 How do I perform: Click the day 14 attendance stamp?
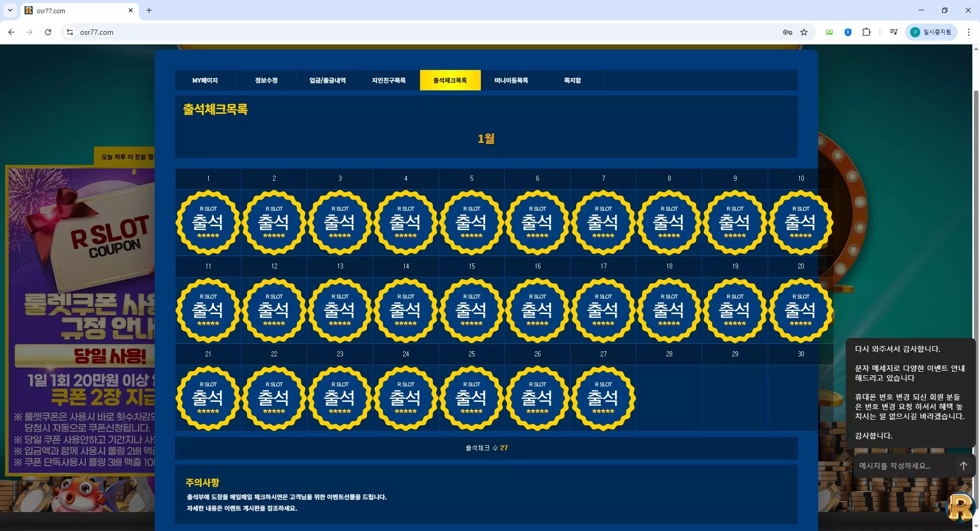(406, 310)
